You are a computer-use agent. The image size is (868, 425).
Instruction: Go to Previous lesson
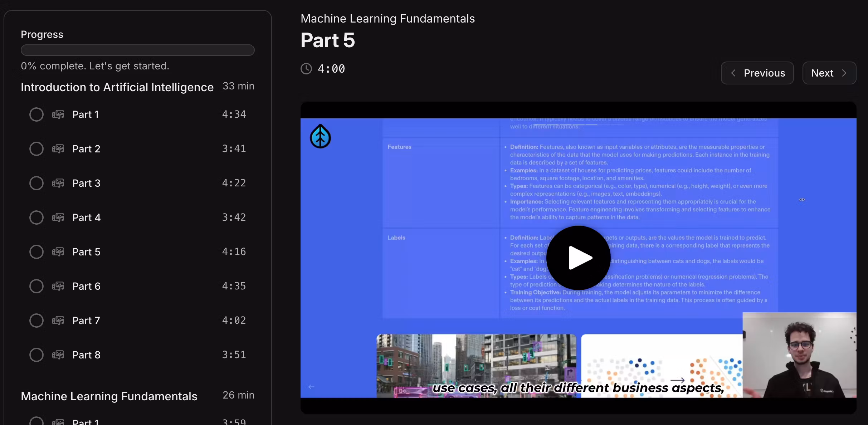coord(757,73)
